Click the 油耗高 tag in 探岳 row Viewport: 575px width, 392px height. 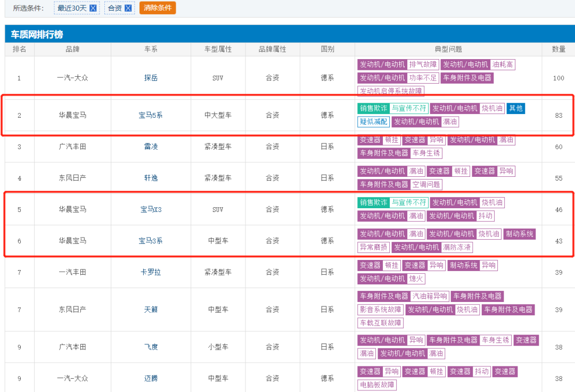tap(503, 64)
